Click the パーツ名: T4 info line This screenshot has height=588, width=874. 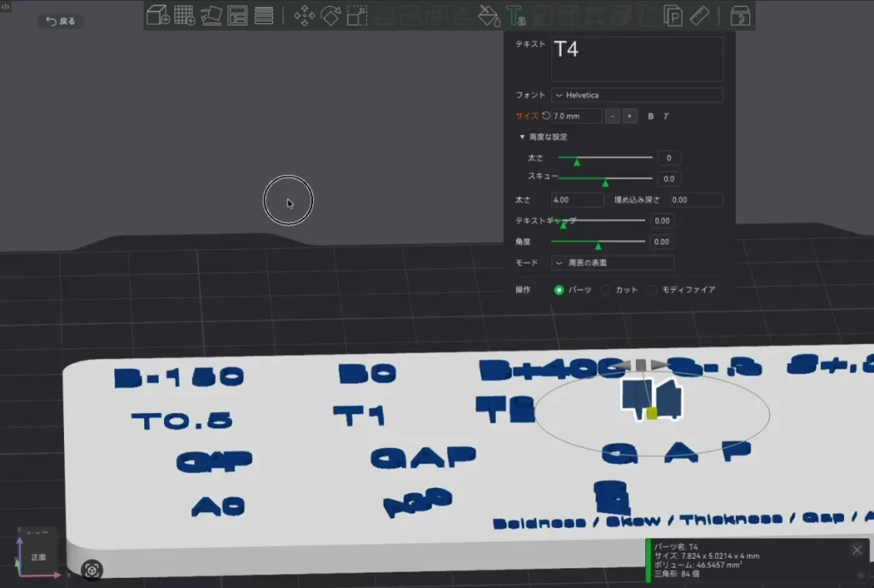(676, 547)
